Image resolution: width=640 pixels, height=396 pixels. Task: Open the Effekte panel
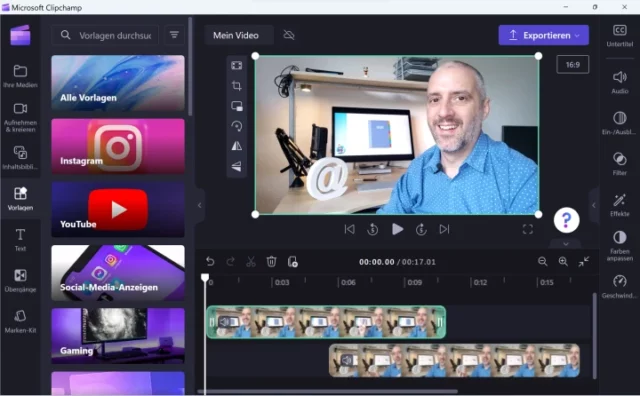click(620, 205)
